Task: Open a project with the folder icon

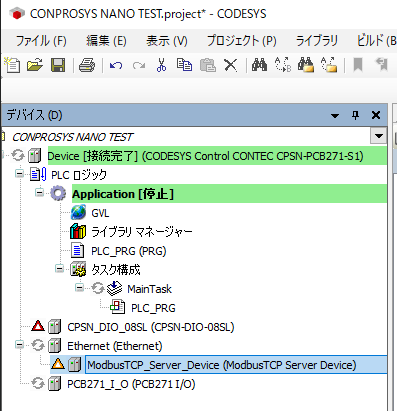Action: tap(35, 65)
